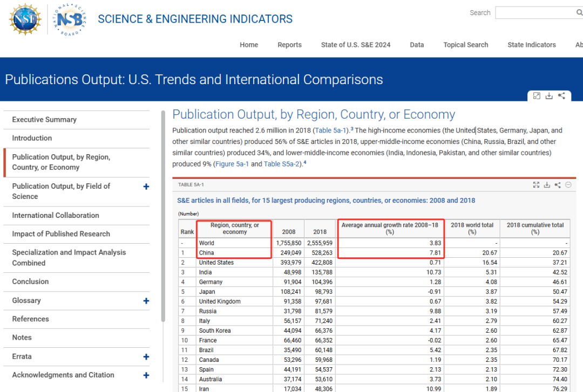
Task: Open the State Indicators menu item
Action: pyautogui.click(x=531, y=45)
